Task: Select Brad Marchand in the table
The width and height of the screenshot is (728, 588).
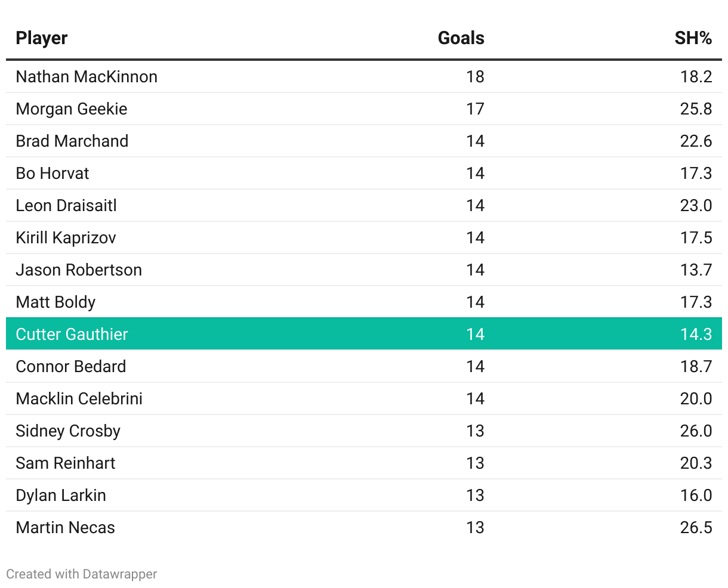Action: 72,141
